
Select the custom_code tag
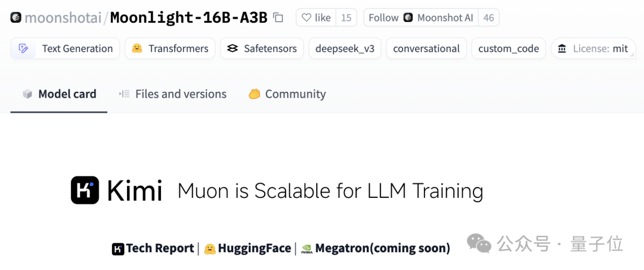pos(509,48)
